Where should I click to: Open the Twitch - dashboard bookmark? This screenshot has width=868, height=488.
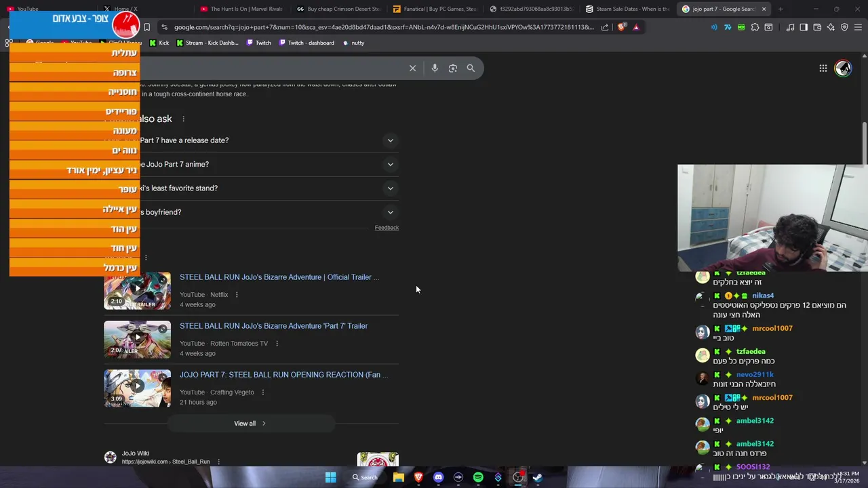pos(306,43)
